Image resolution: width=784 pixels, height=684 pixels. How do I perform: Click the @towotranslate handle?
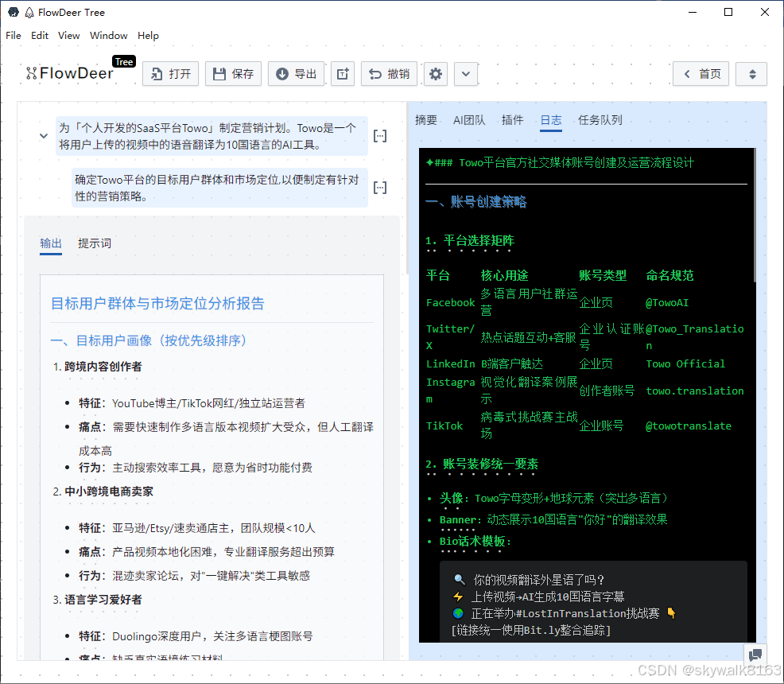click(x=689, y=426)
